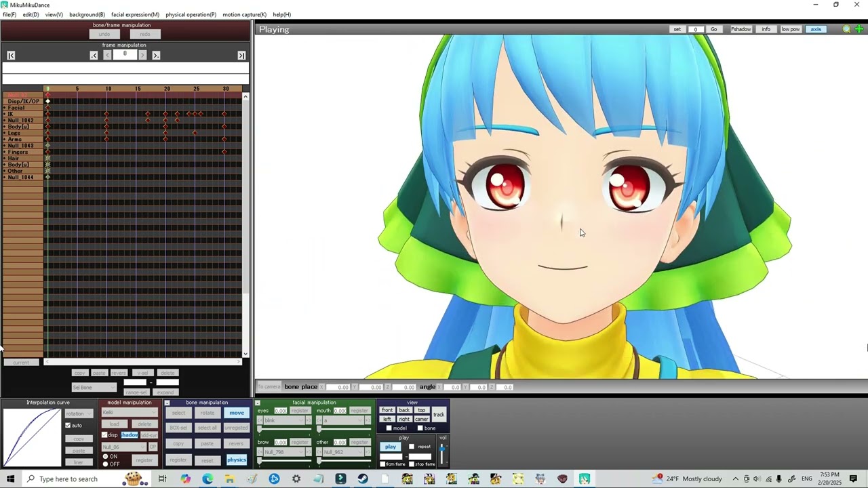Open the file(F) menu
Image resolution: width=868 pixels, height=488 pixels.
(x=9, y=14)
